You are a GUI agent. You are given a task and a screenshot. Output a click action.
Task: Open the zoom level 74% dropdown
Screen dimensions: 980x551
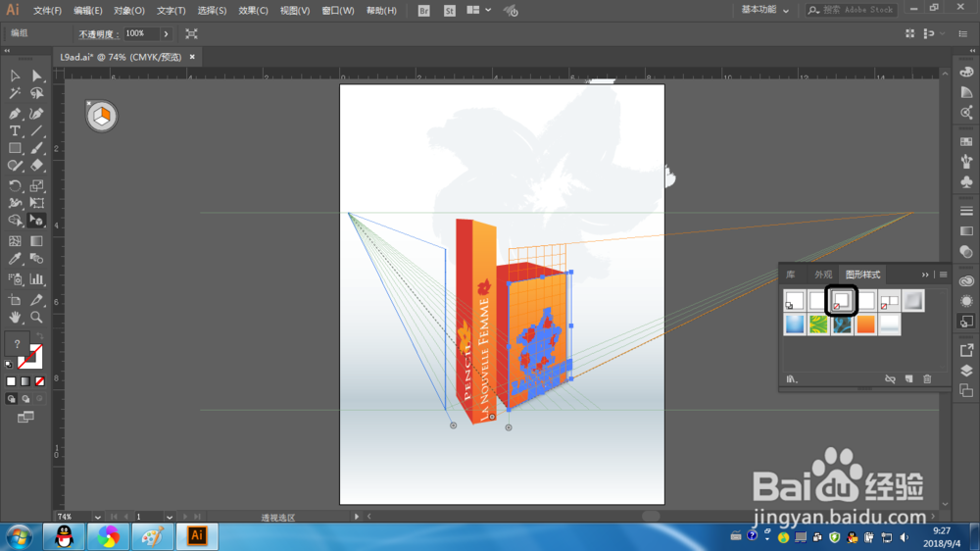(97, 518)
